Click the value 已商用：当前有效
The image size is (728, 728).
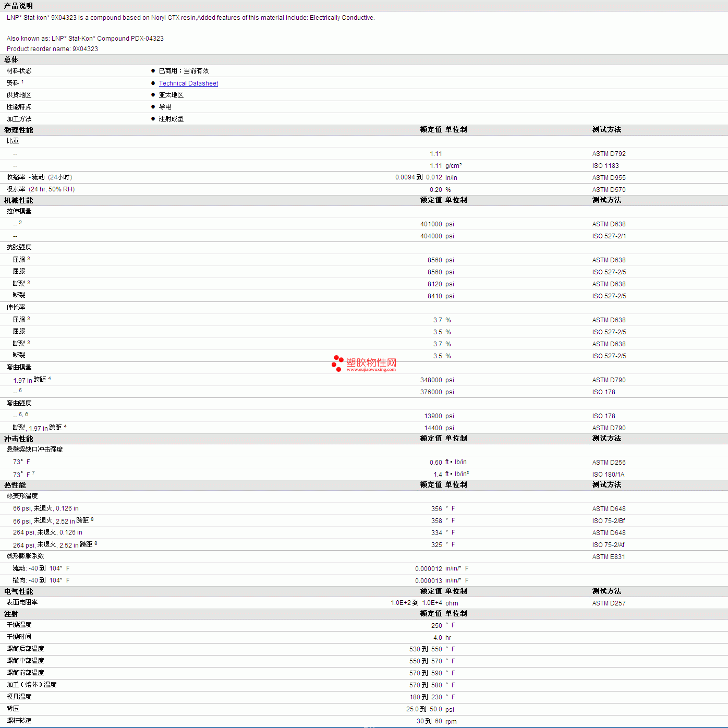184,71
